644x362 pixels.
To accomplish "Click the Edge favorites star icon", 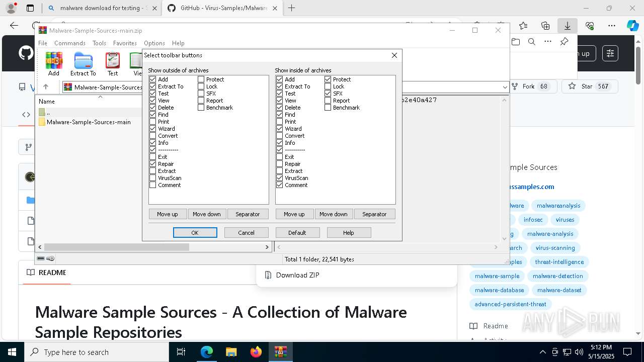I will pos(523,26).
